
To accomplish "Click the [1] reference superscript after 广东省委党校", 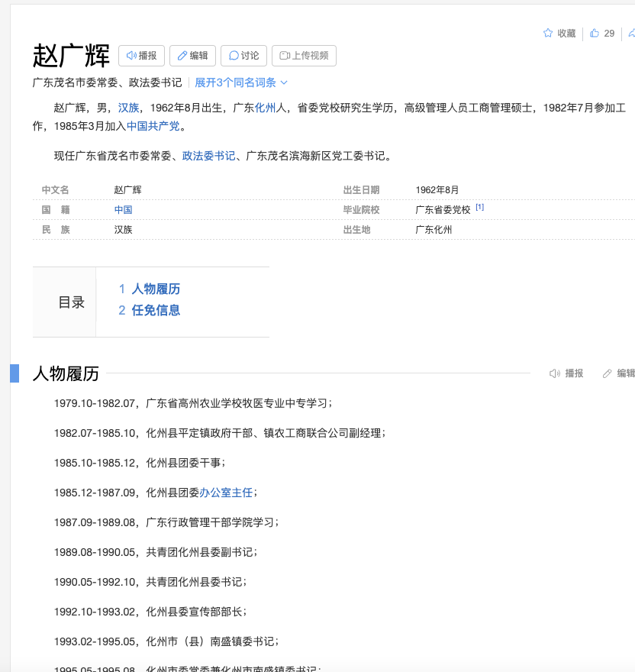I will point(480,206).
